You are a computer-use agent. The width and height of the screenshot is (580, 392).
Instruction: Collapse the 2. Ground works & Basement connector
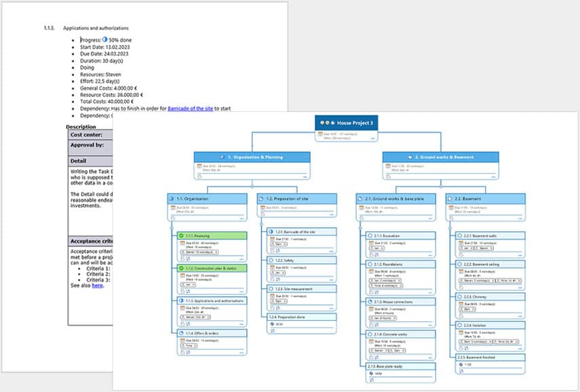[x=440, y=182]
